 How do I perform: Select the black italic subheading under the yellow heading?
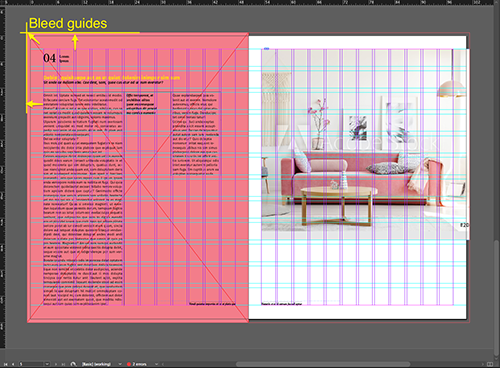(x=103, y=82)
